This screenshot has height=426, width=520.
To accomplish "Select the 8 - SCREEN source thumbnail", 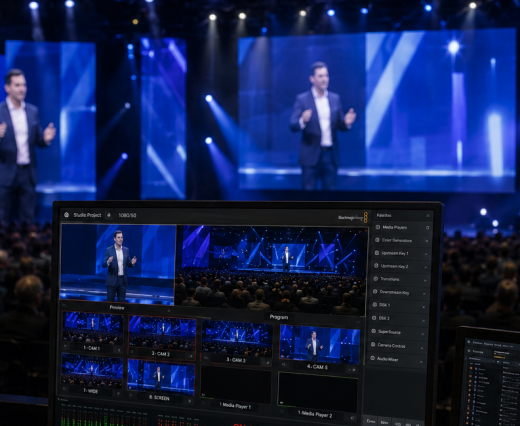I will point(161,377).
